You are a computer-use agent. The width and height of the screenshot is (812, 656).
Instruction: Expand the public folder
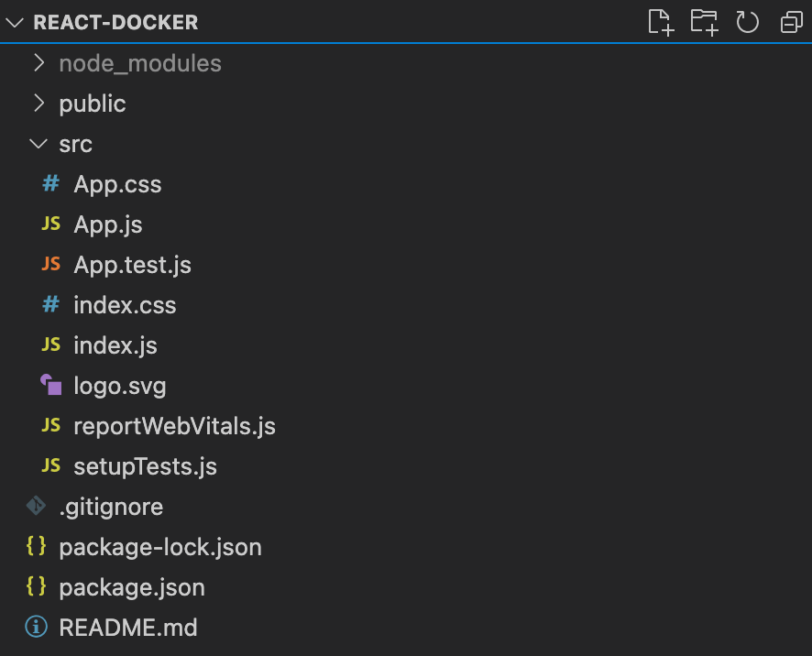[38, 103]
